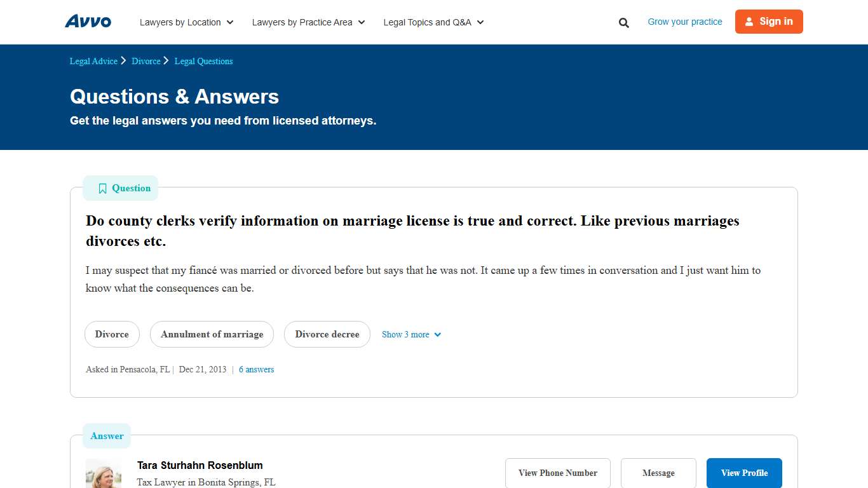Click the View Phone Number button
868x488 pixels.
tap(557, 473)
